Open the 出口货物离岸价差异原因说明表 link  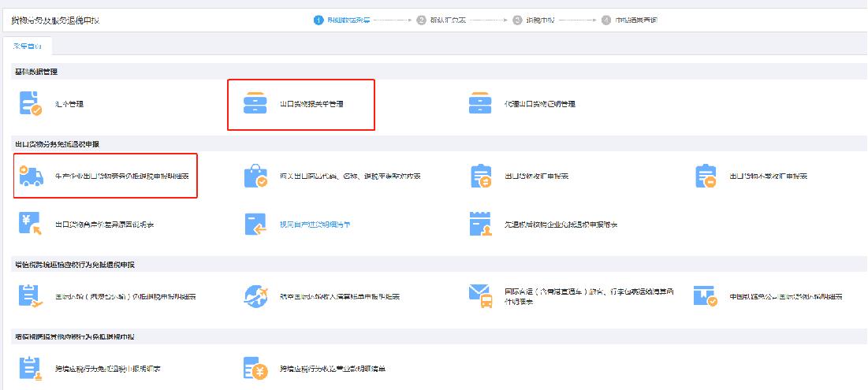(105, 225)
